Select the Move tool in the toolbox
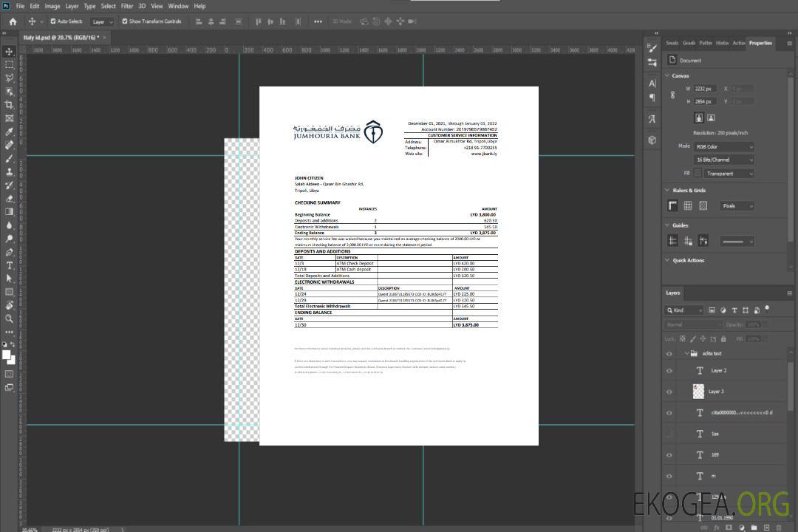The height and width of the screenshot is (532, 798). [x=9, y=52]
